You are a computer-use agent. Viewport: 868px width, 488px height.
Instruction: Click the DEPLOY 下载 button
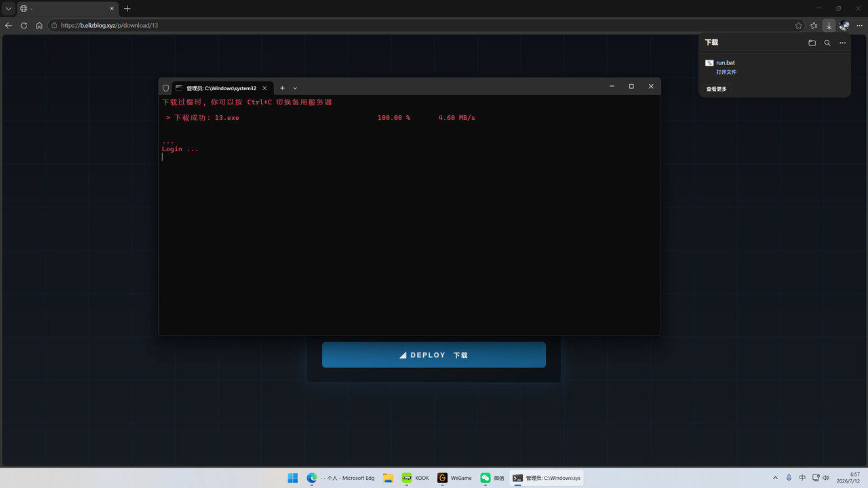click(434, 355)
